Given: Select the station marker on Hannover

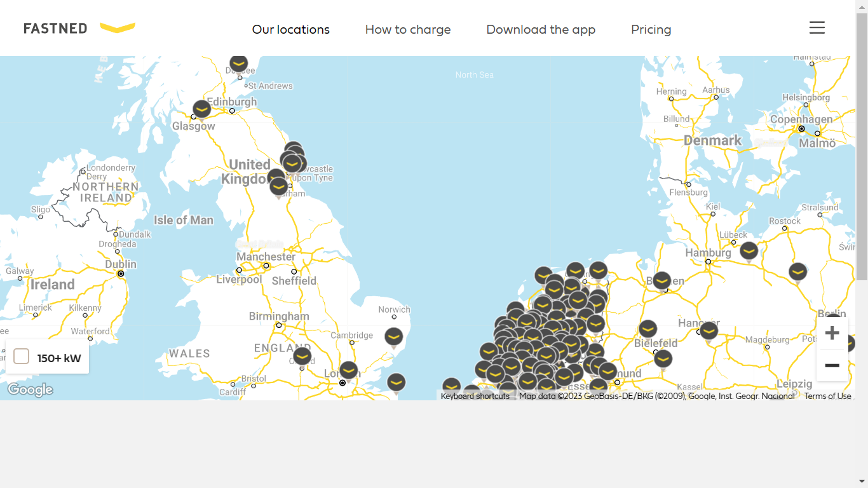Looking at the screenshot, I should point(709,332).
